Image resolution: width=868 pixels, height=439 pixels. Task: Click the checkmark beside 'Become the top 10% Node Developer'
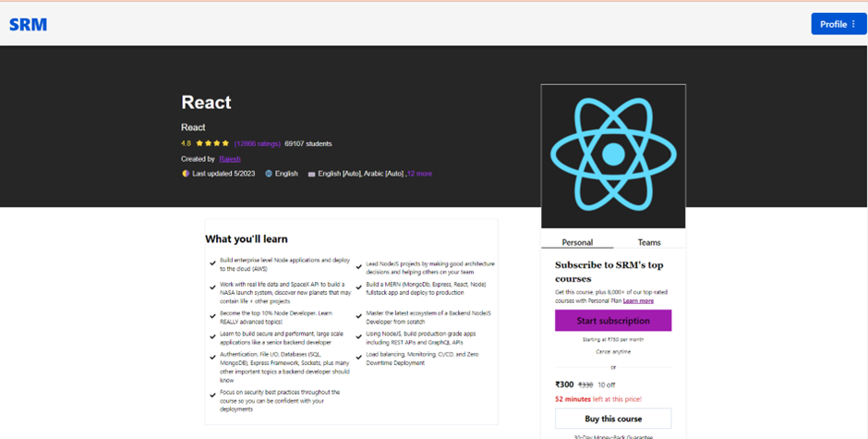click(212, 316)
